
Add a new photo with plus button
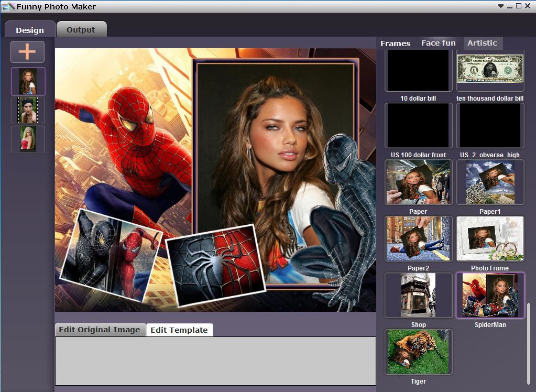(x=27, y=52)
